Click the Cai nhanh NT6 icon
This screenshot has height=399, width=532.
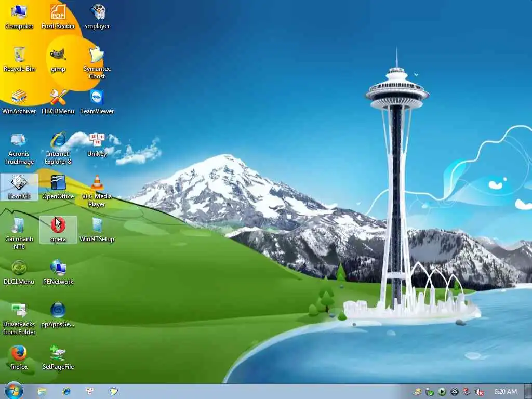19,233
